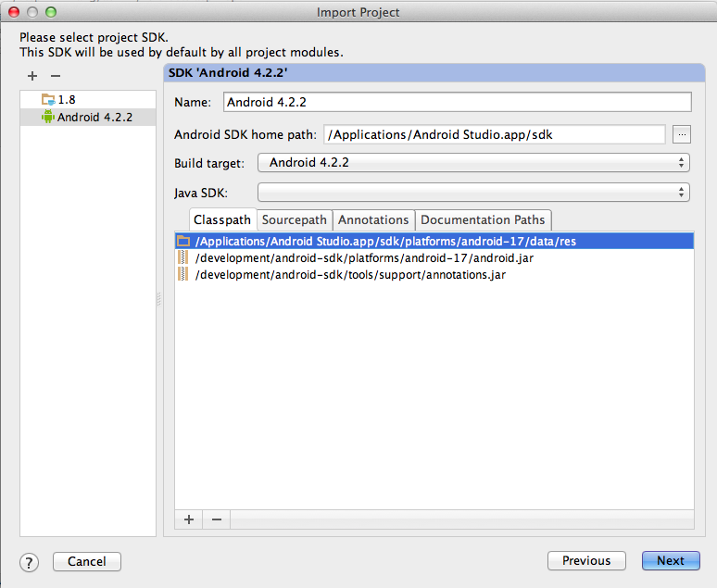Viewport: 717px width, 588px height.
Task: Click jar icon of android.jar entry
Action: tap(182, 257)
